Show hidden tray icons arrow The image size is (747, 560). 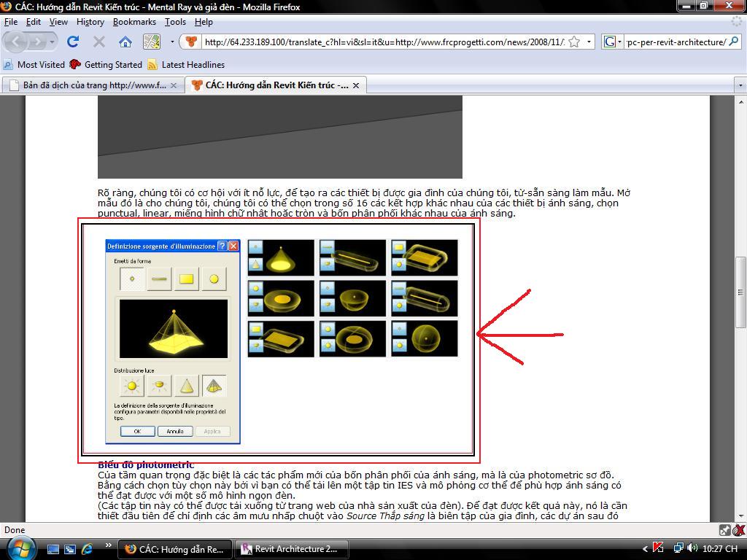645,549
